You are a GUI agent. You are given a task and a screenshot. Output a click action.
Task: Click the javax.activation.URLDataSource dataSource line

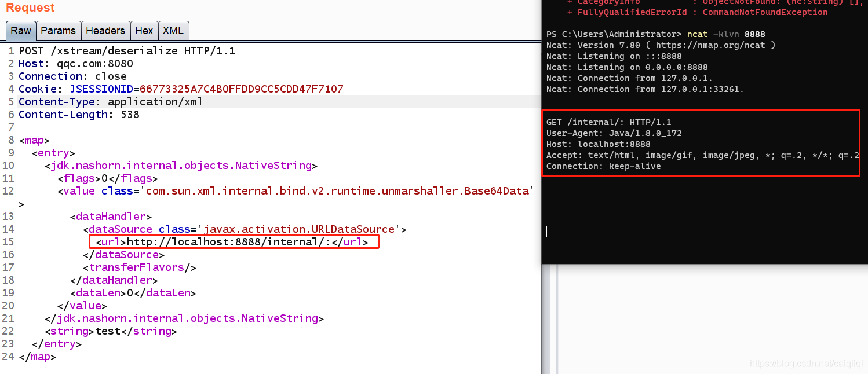(x=245, y=229)
